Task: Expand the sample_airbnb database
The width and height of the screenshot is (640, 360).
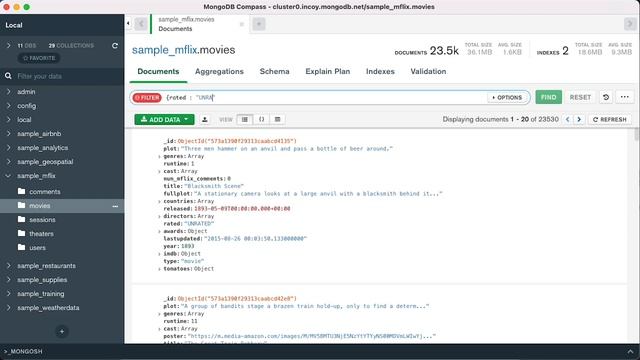Action: click(x=9, y=133)
